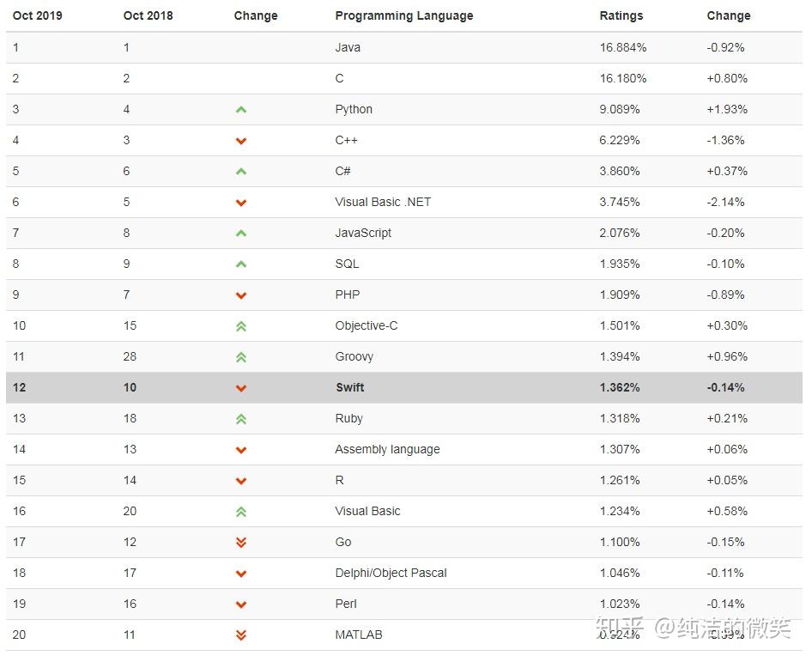
Task: Click the double up arrow beside Objective-C
Action: click(x=241, y=326)
